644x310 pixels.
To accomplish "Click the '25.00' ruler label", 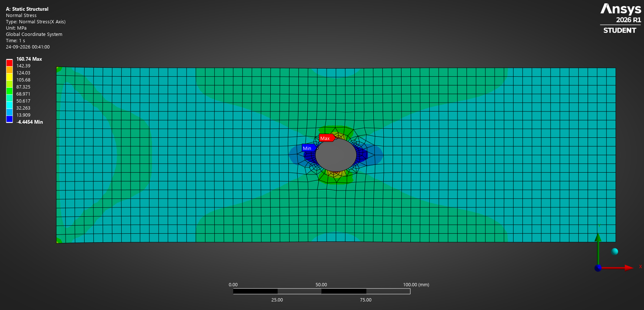I will point(277,300).
